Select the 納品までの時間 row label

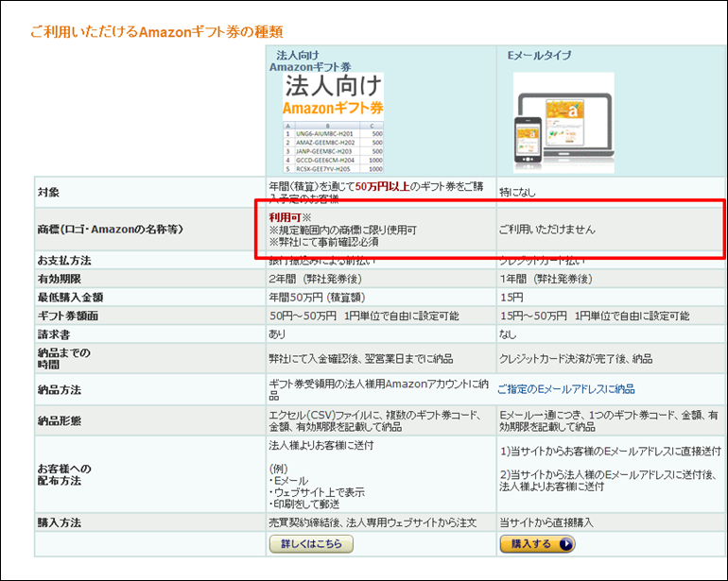point(63,359)
